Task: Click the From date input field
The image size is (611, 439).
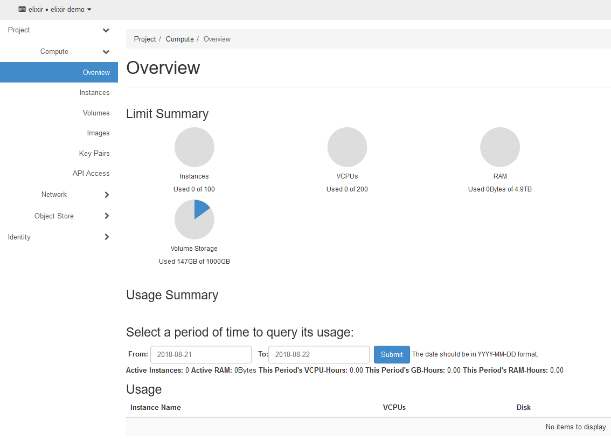Action: [x=201, y=355]
